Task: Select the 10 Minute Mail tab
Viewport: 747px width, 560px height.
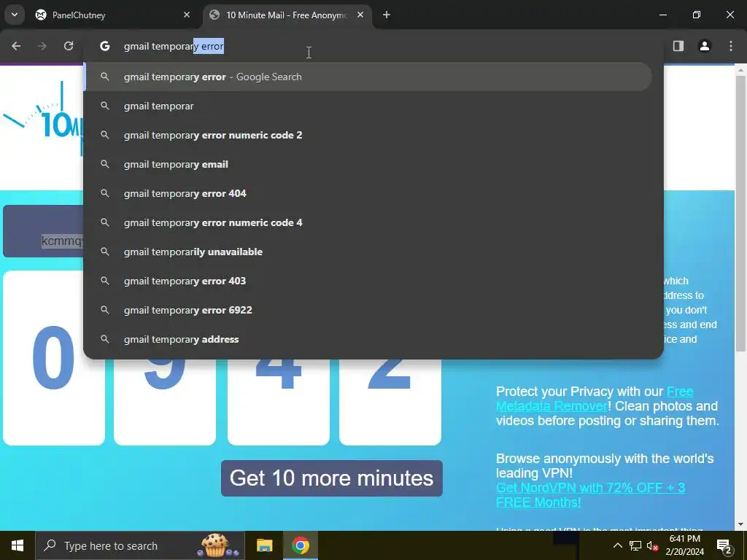Action: tap(287, 15)
